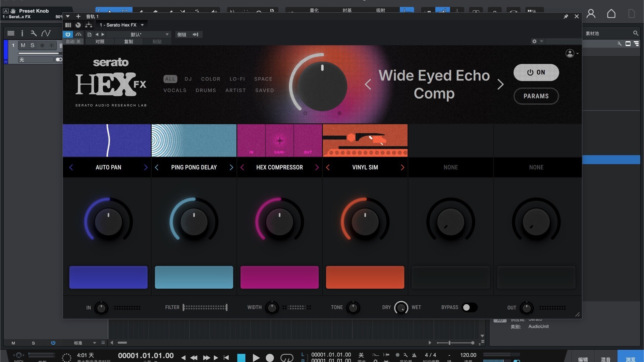This screenshot has height=362, width=644.
Task: Click the macro controls knob icon
Action: pos(78,25)
